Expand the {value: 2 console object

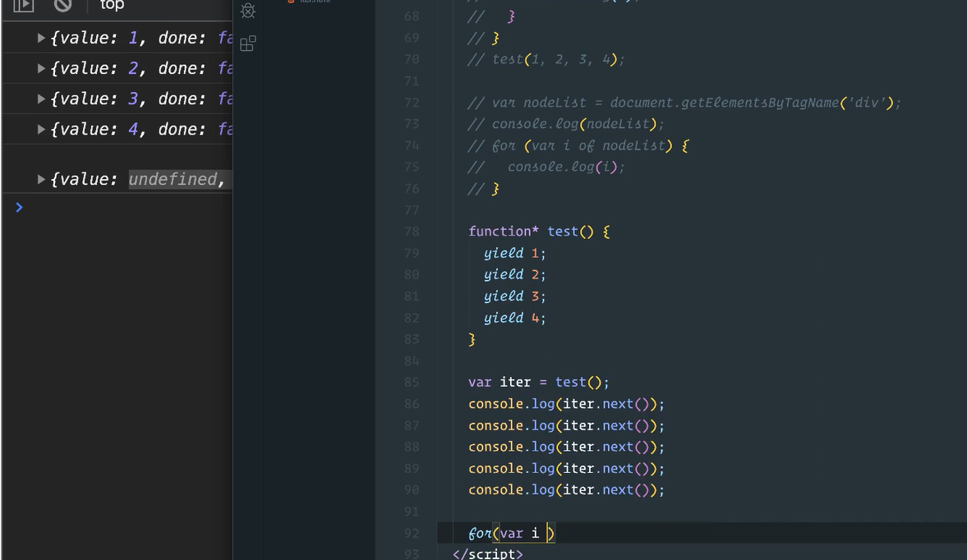(41, 68)
